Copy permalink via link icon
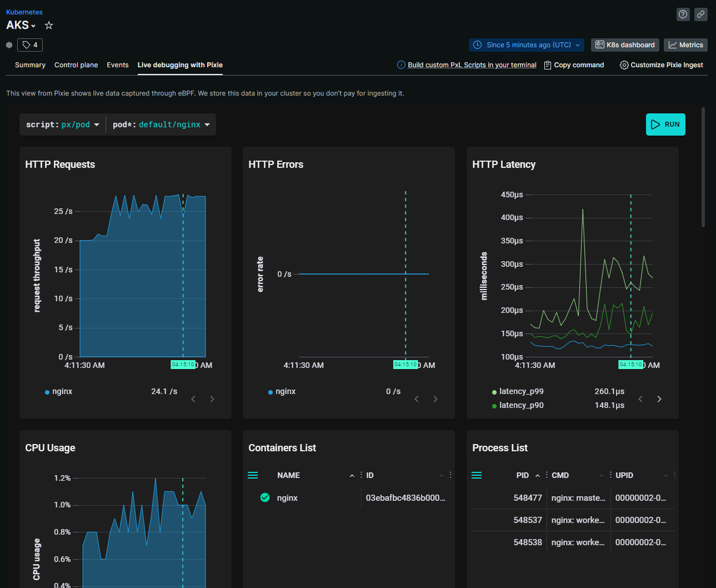 point(701,14)
